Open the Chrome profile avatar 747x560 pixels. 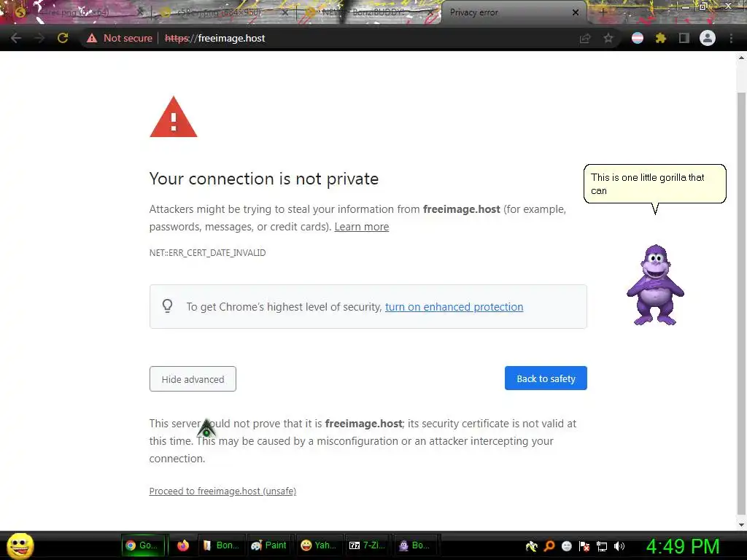(708, 38)
